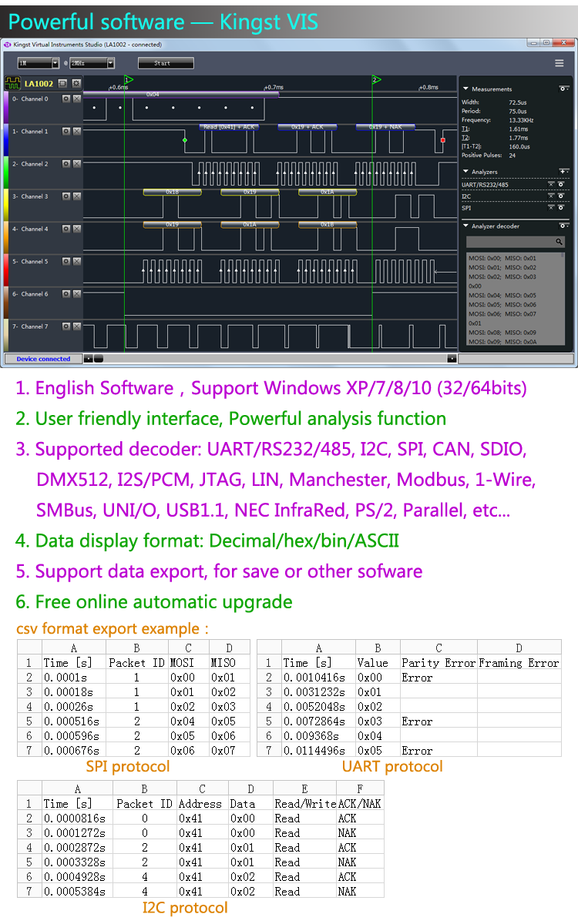Select timing marker 1 flag
The image size is (578, 924).
129,80
